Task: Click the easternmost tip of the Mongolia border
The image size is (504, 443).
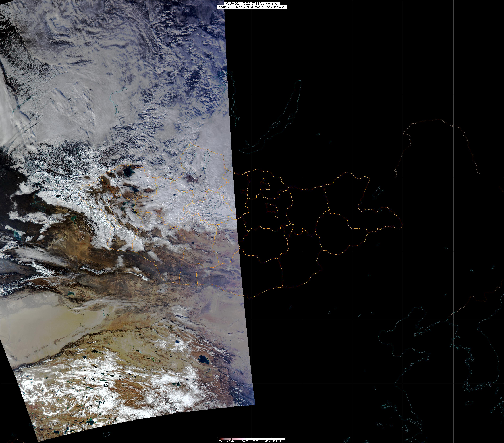Action: pyautogui.click(x=402, y=225)
